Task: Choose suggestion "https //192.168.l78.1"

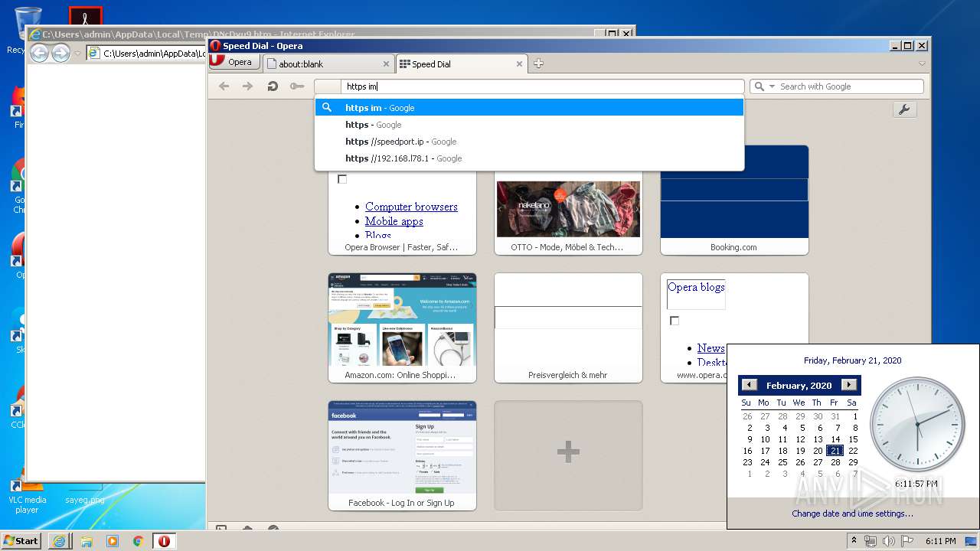Action: tap(529, 158)
